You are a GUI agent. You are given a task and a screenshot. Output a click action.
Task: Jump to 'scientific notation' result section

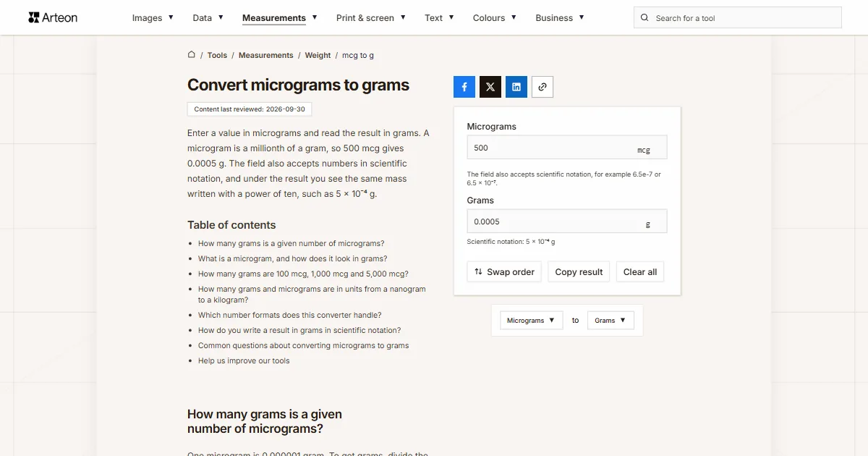coord(299,330)
